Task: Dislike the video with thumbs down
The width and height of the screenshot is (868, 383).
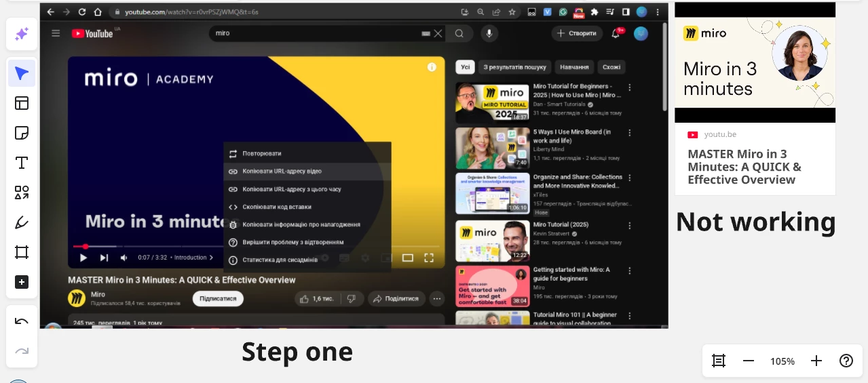Action: click(x=352, y=298)
